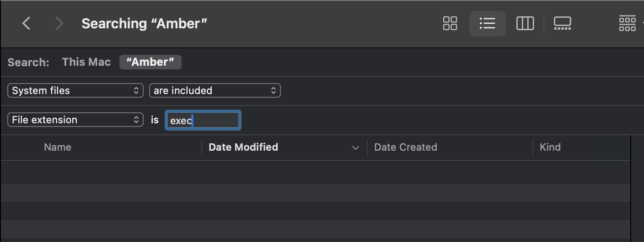
Task: Go back with the left chevron
Action: pos(27,23)
